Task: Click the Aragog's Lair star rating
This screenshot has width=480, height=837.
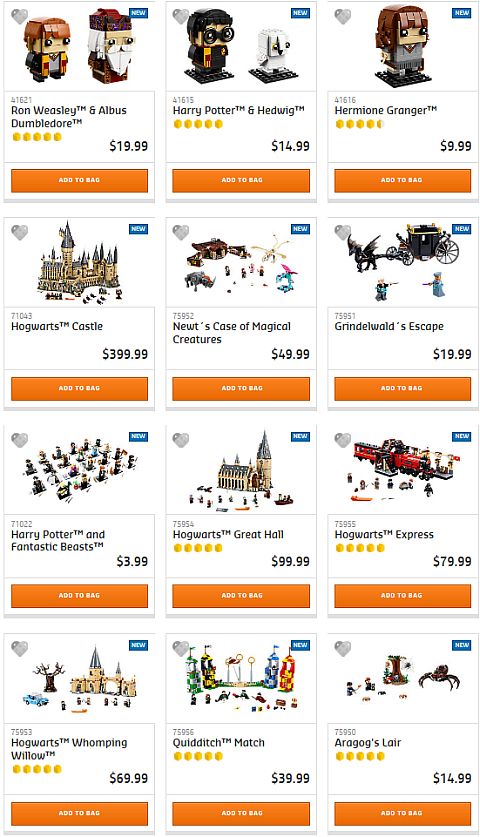Action: pos(360,756)
